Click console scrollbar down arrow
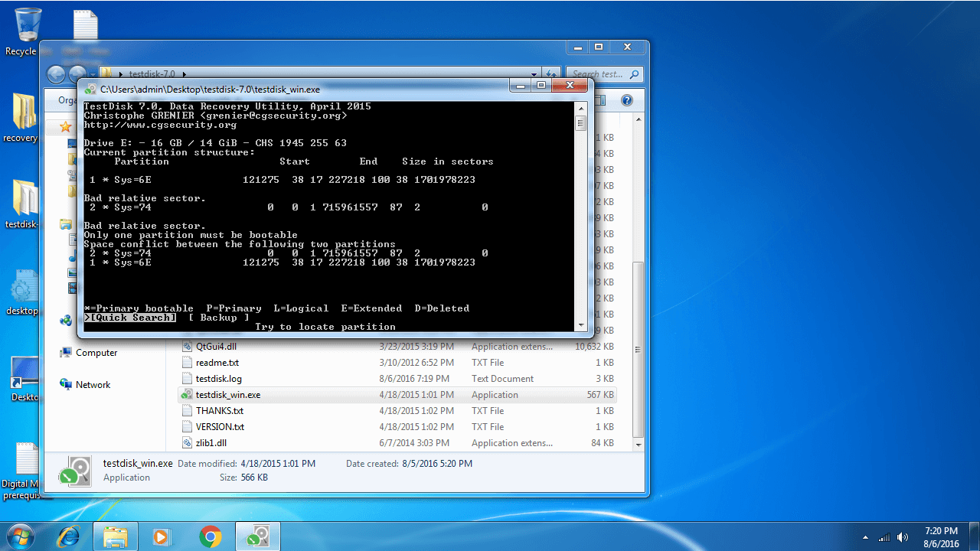 tap(581, 325)
